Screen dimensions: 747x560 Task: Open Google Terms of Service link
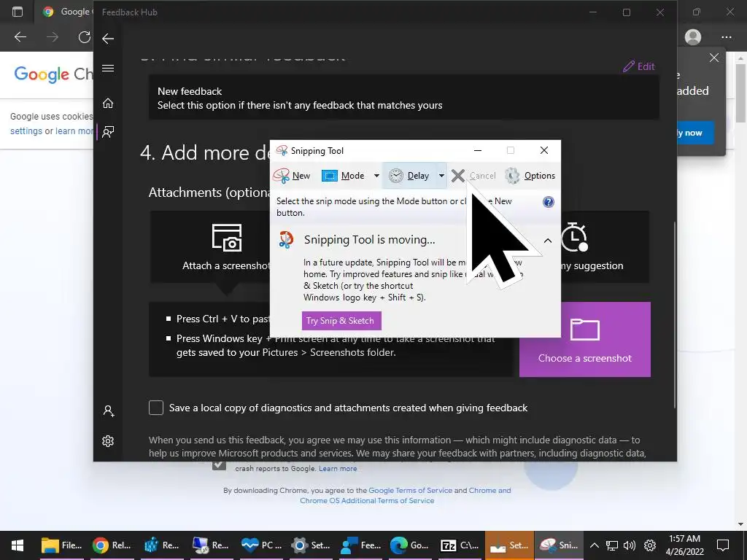point(410,490)
